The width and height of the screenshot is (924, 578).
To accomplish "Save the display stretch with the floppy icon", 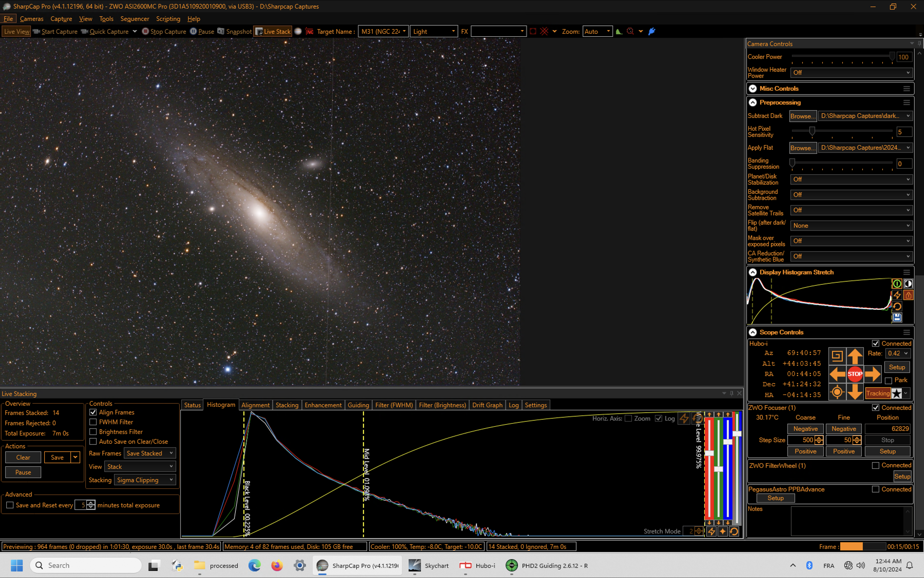I will tap(897, 317).
